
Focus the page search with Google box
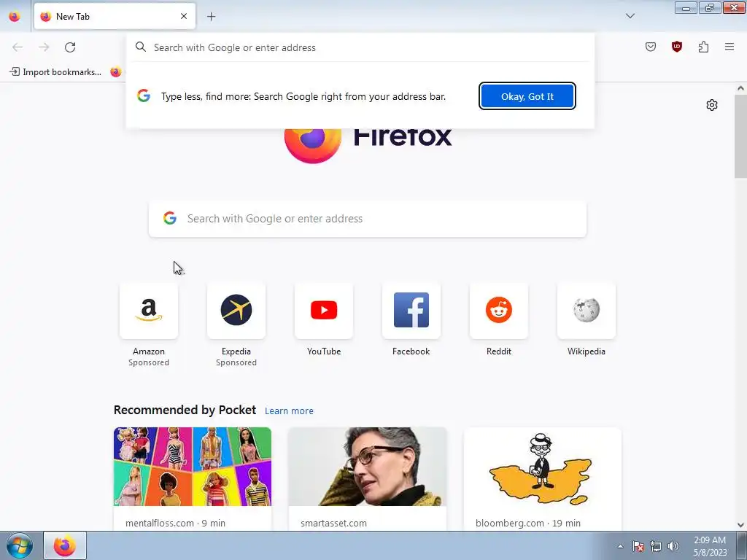(x=368, y=219)
